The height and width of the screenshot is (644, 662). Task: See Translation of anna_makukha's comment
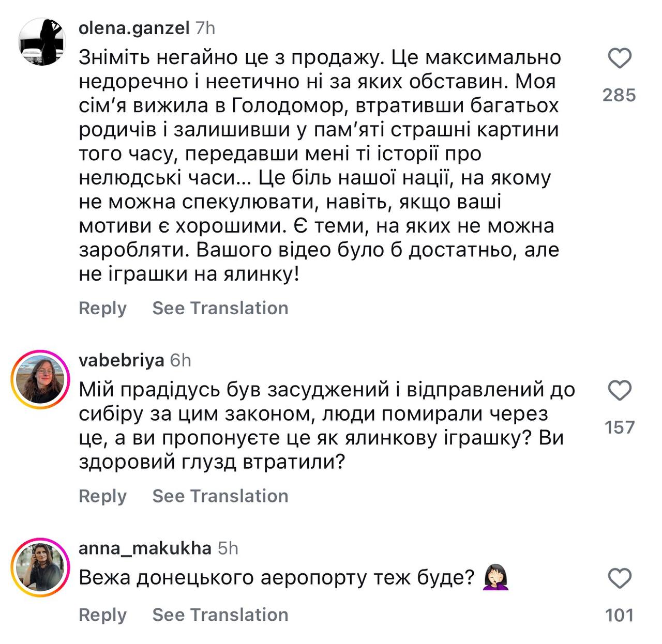click(x=220, y=615)
